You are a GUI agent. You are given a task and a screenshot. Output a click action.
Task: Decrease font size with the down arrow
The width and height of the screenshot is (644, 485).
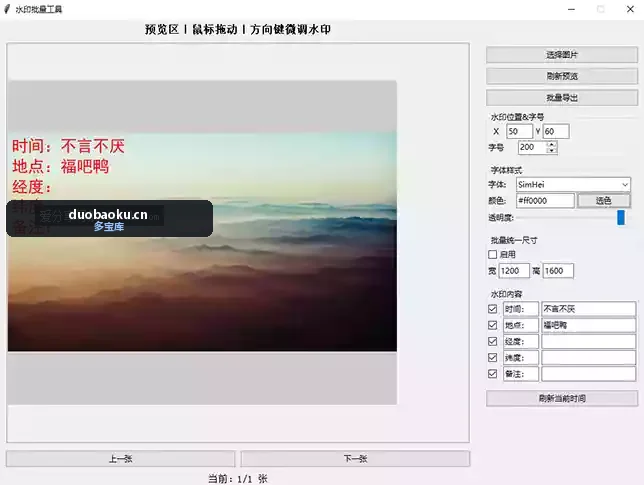552,151
